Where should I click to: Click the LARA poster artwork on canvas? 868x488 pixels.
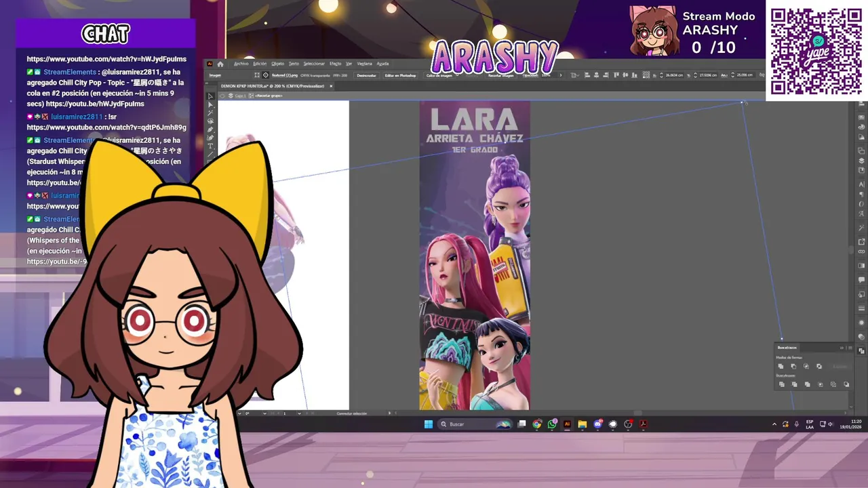(x=475, y=256)
